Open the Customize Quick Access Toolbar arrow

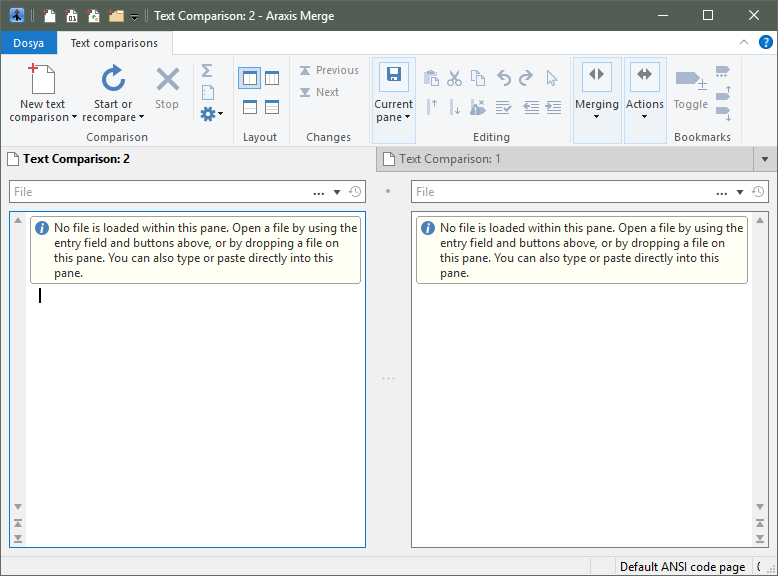pyautogui.click(x=134, y=17)
